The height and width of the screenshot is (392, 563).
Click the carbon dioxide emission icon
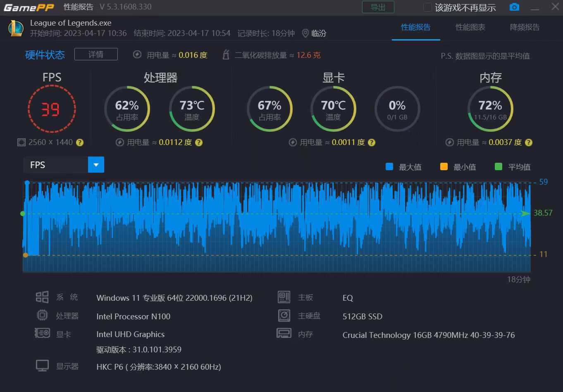pyautogui.click(x=226, y=55)
